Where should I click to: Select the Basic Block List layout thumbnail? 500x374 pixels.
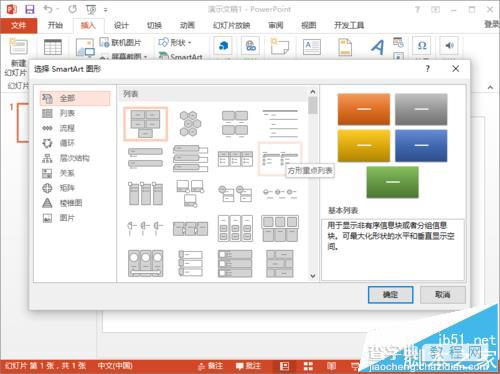coord(145,124)
